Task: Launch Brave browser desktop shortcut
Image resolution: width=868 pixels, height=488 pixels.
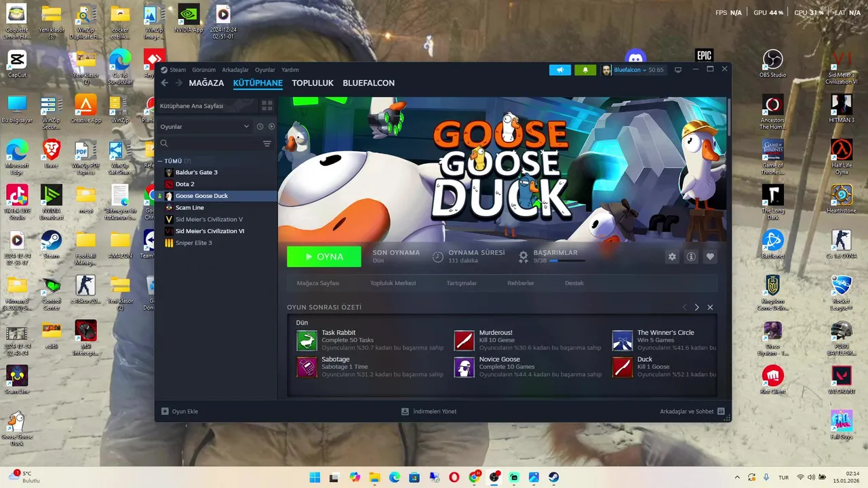Action: point(52,154)
